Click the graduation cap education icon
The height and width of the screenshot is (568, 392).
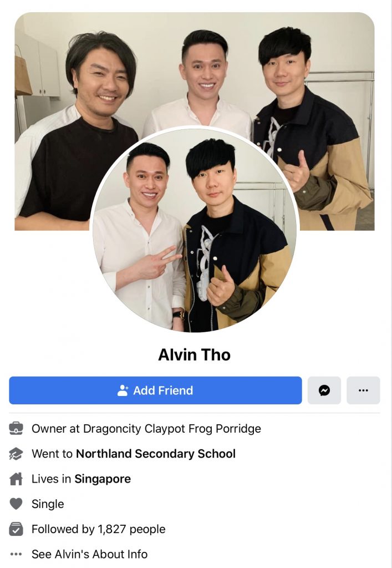point(16,454)
